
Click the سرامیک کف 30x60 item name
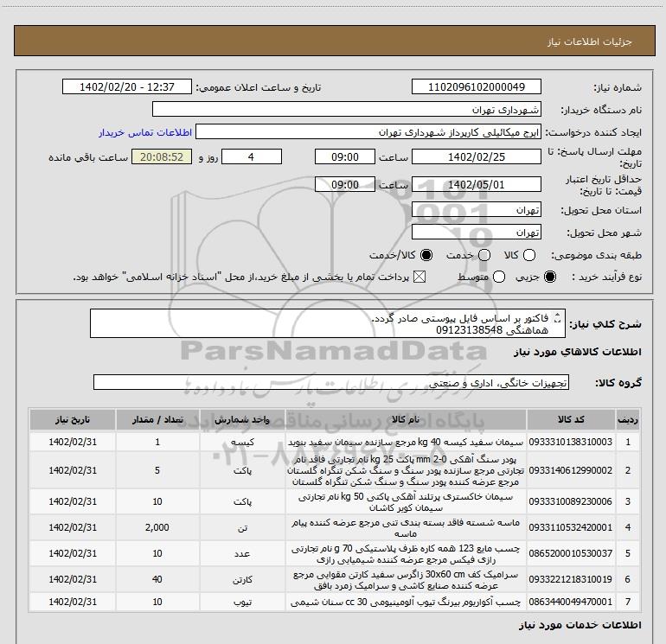coord(406,579)
